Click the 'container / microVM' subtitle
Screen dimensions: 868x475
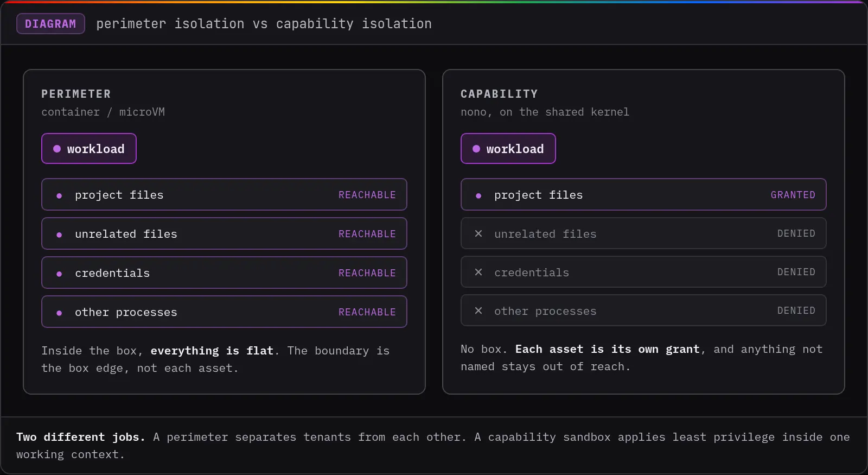pyautogui.click(x=103, y=112)
